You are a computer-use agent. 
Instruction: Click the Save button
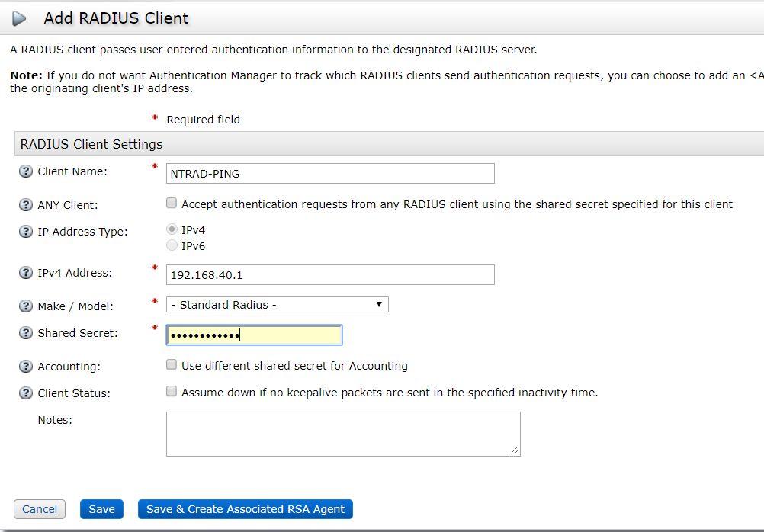[x=101, y=508]
